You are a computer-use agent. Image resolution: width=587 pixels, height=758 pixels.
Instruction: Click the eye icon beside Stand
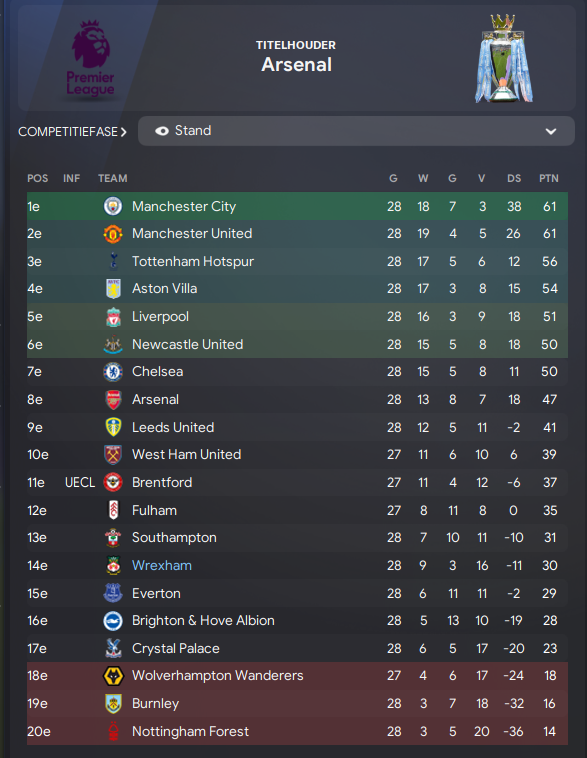(161, 131)
